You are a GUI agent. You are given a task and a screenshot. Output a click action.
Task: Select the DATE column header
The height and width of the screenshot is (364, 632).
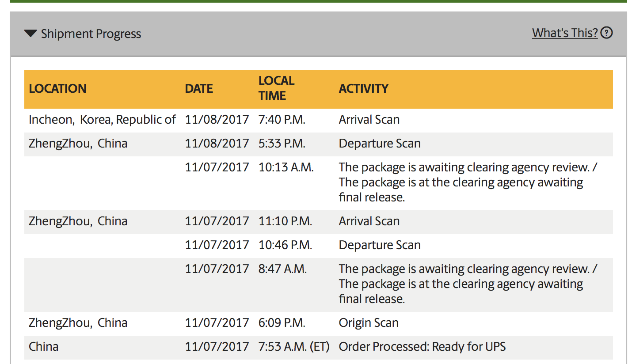tap(199, 89)
